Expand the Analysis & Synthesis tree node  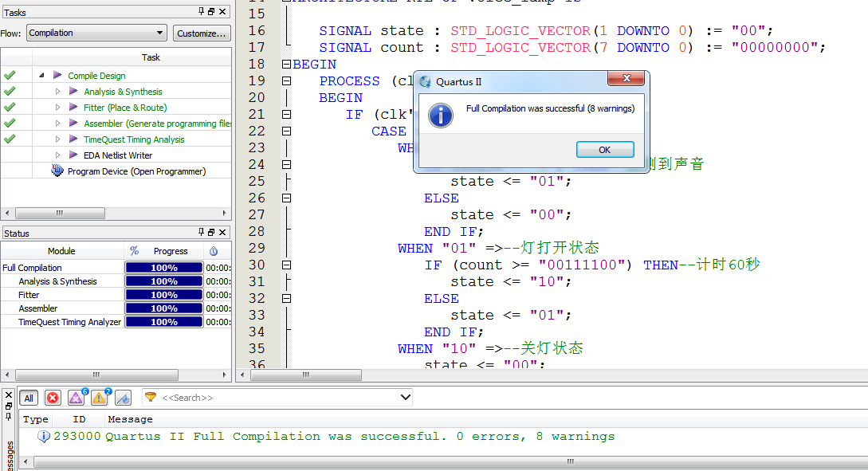pos(57,92)
